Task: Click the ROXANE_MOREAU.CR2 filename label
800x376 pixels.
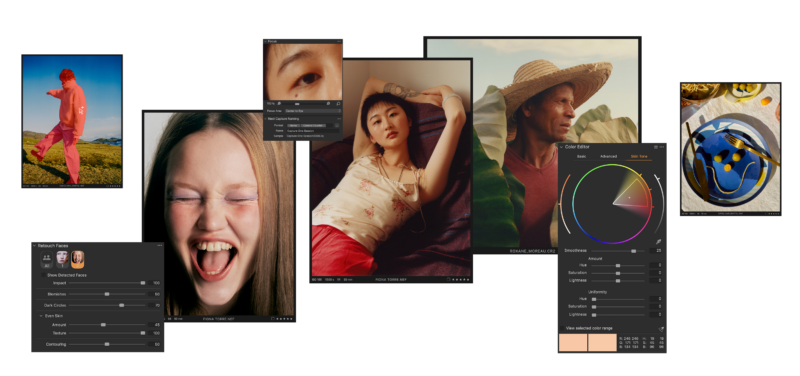Action: 532,251
